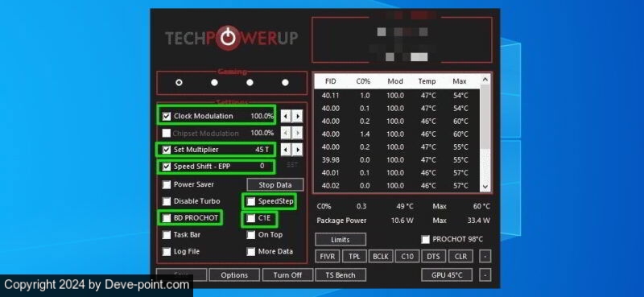Enable the Disable Turbo checkbox
Screen dimensions: 644x297
(x=167, y=201)
